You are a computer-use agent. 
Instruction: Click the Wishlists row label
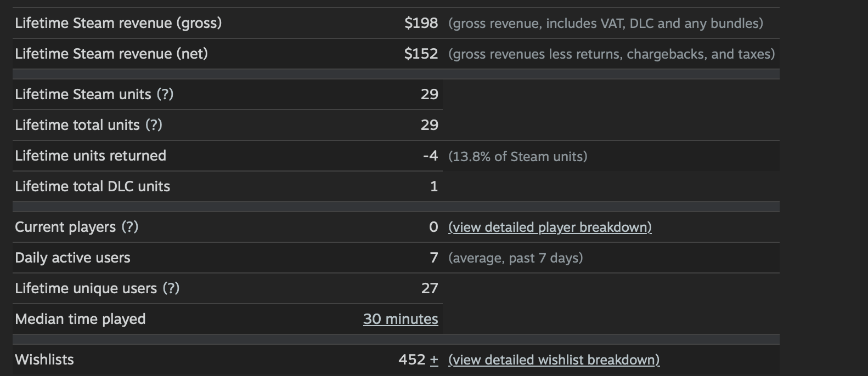tap(44, 360)
